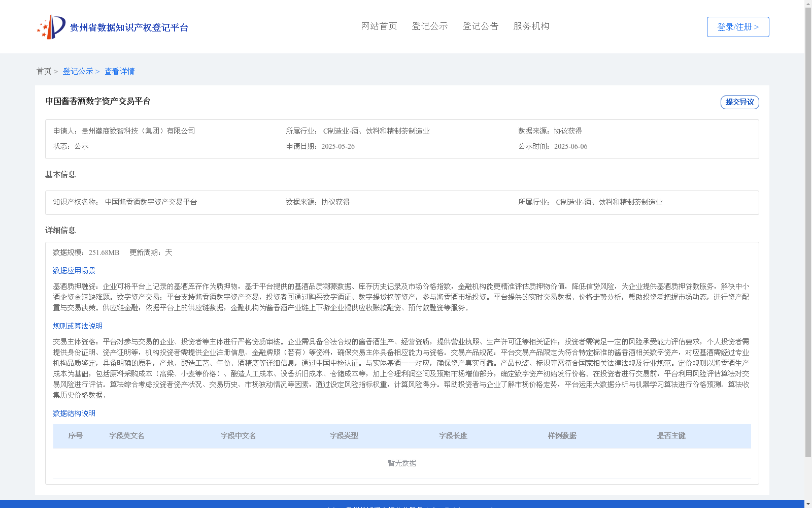This screenshot has width=812, height=508.
Task: Click the 样例数据 column header
Action: [562, 436]
